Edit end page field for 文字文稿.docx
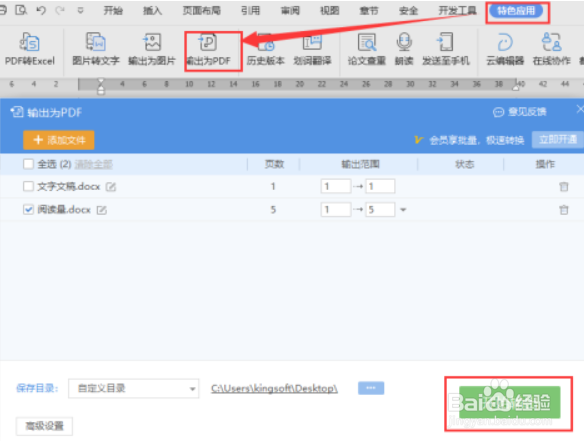This screenshot has width=584, height=441. pyautogui.click(x=380, y=186)
